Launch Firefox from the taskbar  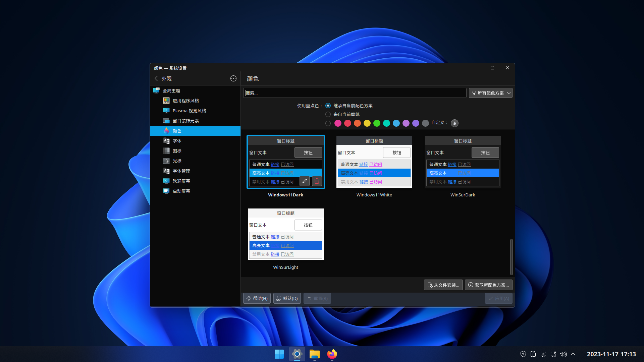coord(332,354)
